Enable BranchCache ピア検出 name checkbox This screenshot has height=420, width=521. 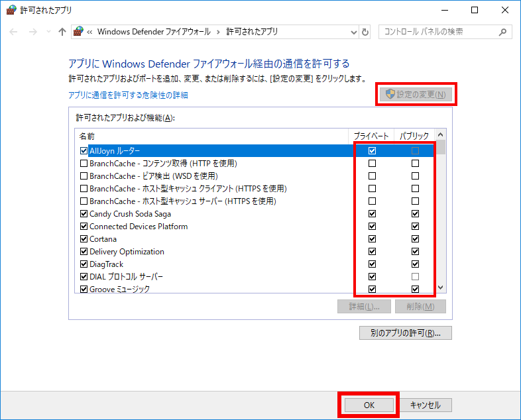point(84,176)
